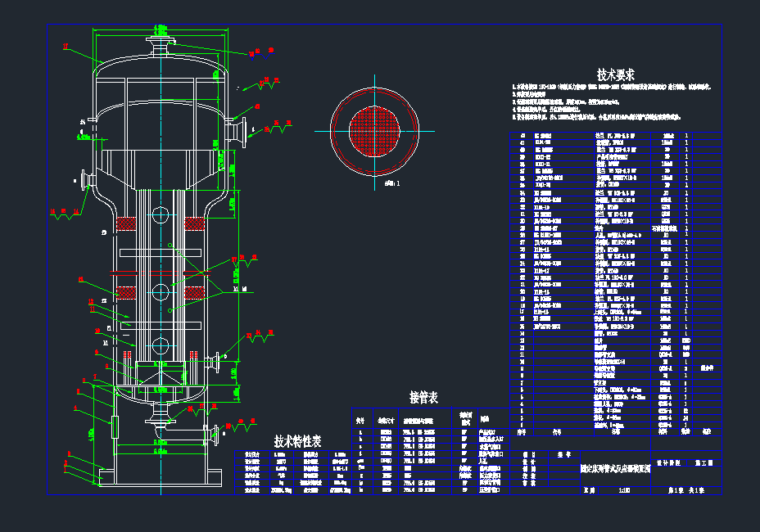Click the drawing title 固定床列管式反应器装配图
Image resolution: width=760 pixels, height=532 pixels.
click(615, 470)
